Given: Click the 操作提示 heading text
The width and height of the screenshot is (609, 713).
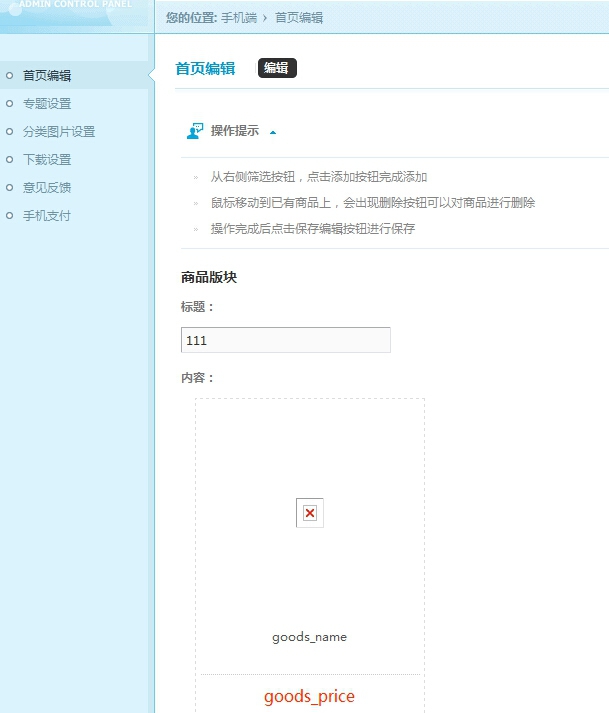Looking at the screenshot, I should tap(235, 131).
